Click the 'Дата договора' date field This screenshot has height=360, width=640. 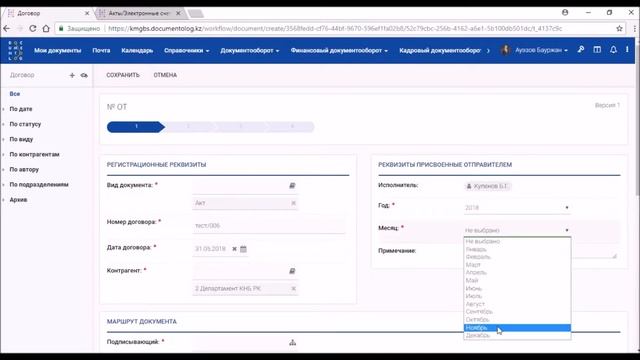click(x=211, y=249)
